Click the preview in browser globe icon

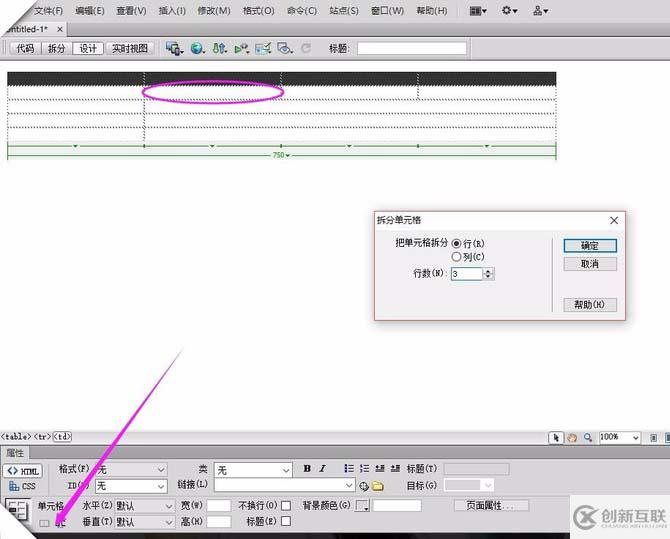197,48
